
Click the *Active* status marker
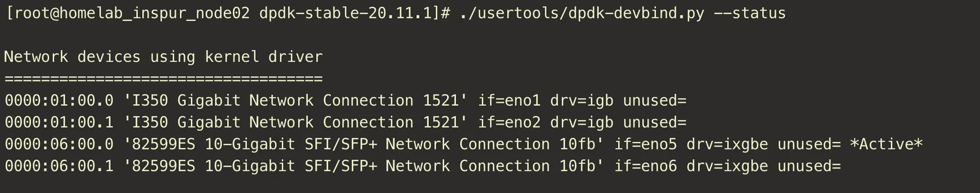click(x=887, y=144)
